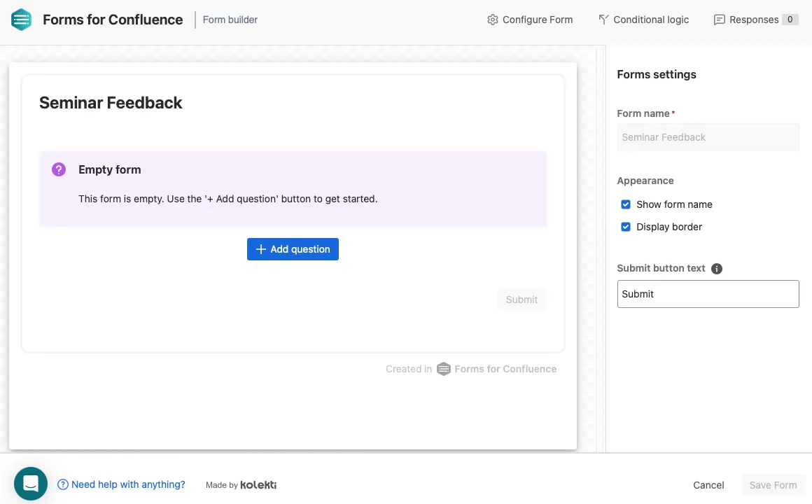
Task: Click the Appearance section label
Action: 645,181
